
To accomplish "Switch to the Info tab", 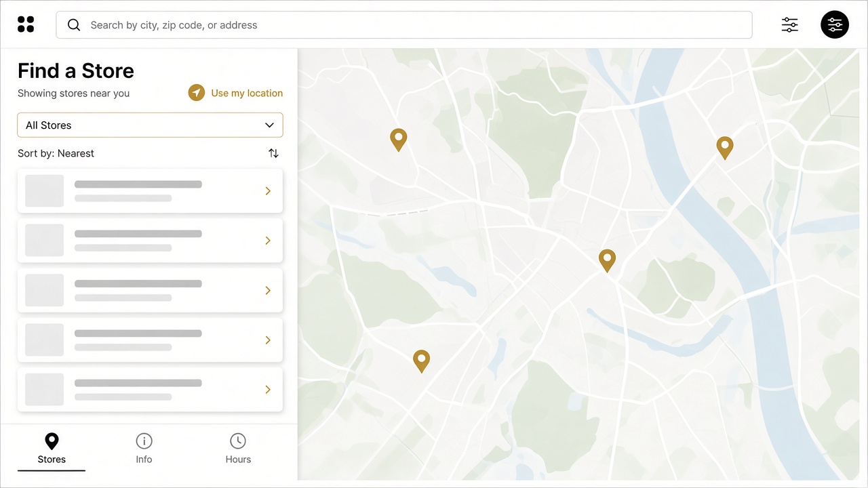I will pyautogui.click(x=144, y=449).
